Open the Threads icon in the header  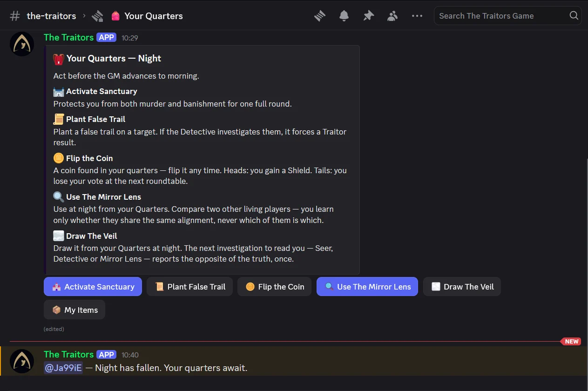[x=320, y=16]
